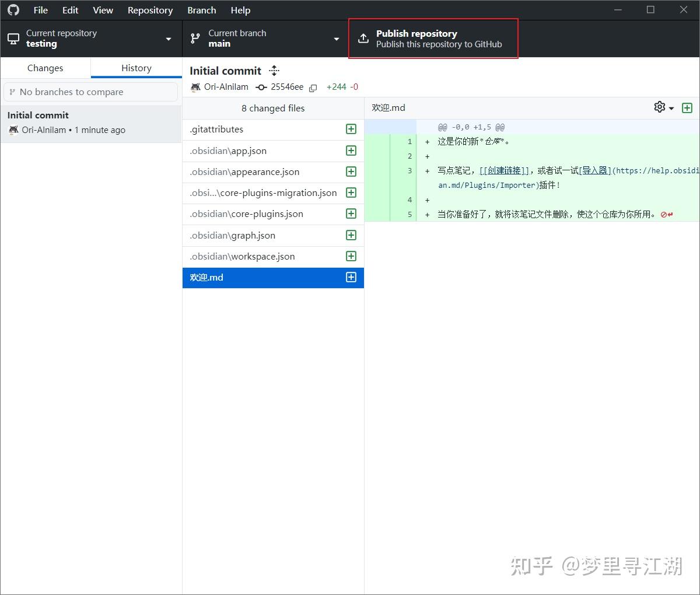Click the No branches to compare field
This screenshot has height=595, width=700.
click(x=91, y=92)
